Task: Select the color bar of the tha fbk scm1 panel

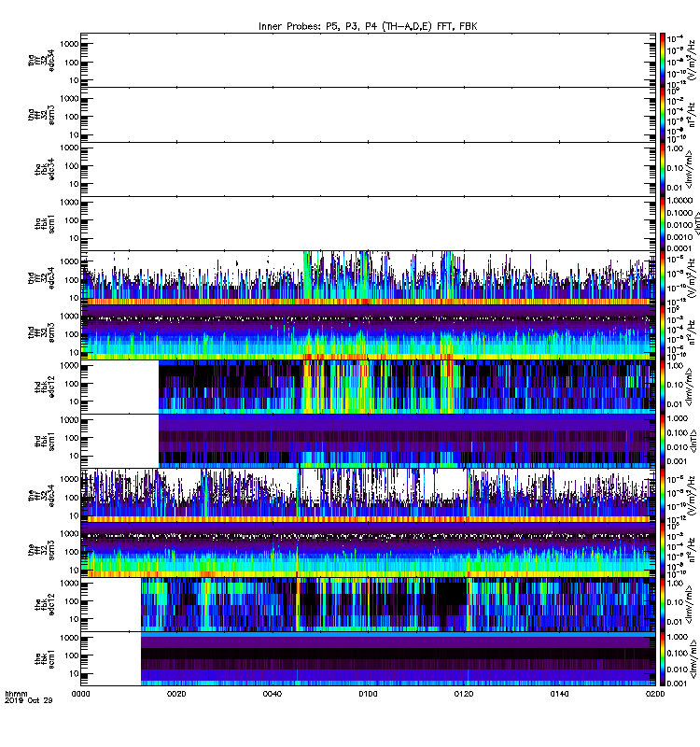Action: pyautogui.click(x=663, y=223)
